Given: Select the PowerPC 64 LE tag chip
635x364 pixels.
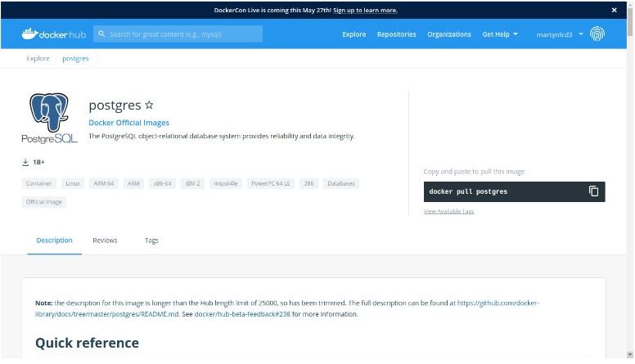Looking at the screenshot, I should point(271,183).
